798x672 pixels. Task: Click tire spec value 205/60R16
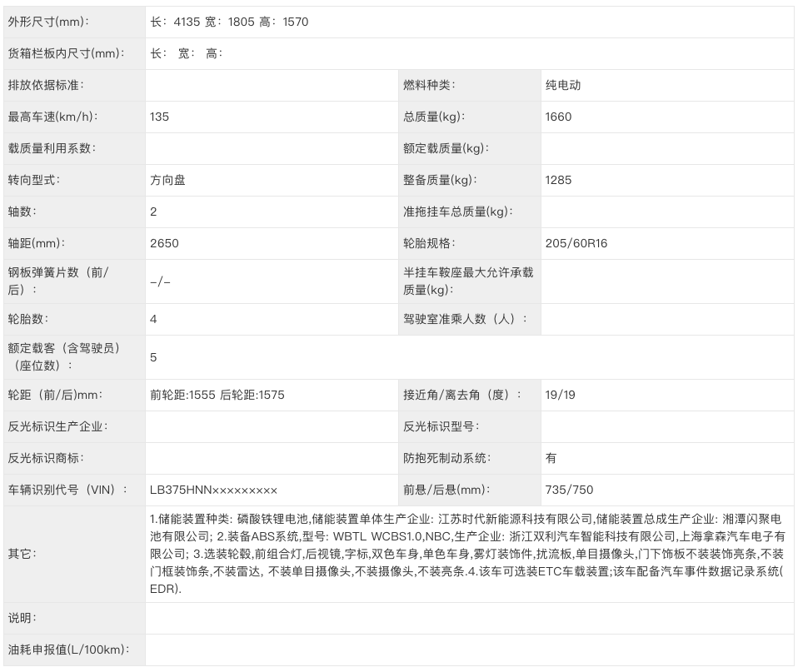(x=576, y=243)
